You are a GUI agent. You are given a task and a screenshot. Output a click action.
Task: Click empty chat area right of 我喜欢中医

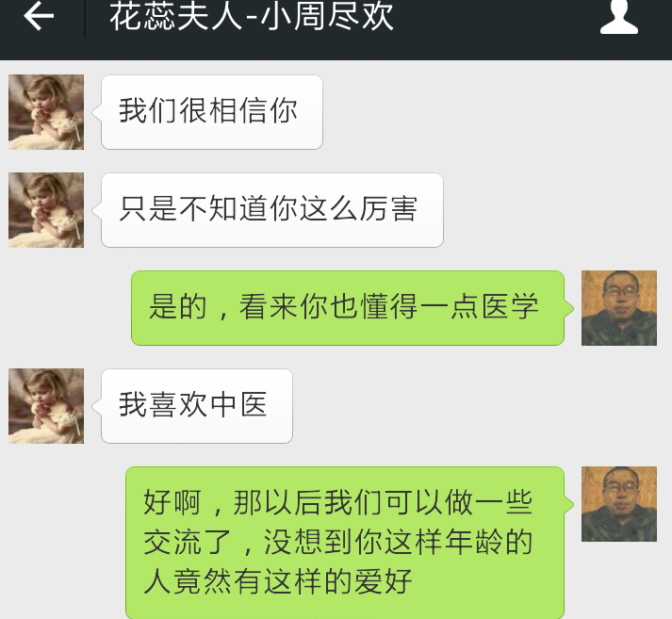point(471,406)
